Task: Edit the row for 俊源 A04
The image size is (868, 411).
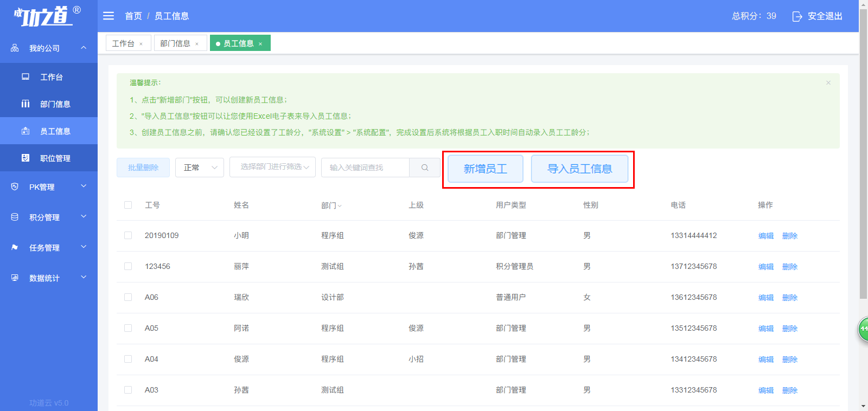Action: pos(766,359)
